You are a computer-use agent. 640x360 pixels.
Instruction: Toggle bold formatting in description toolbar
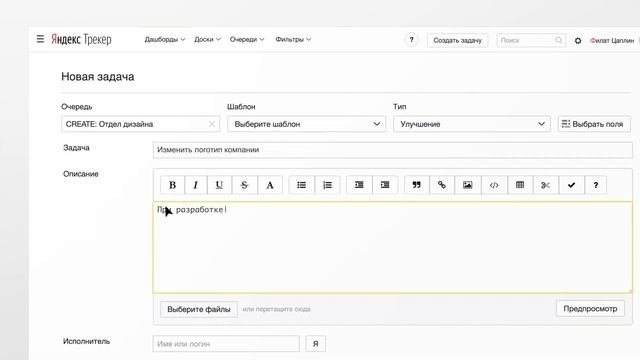click(x=172, y=185)
